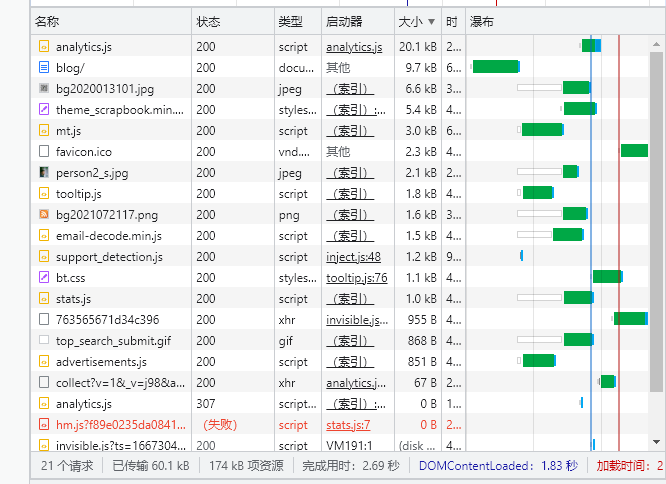666x484 pixels.
Task: Open the inject.js:48 initiator link
Action: [353, 257]
